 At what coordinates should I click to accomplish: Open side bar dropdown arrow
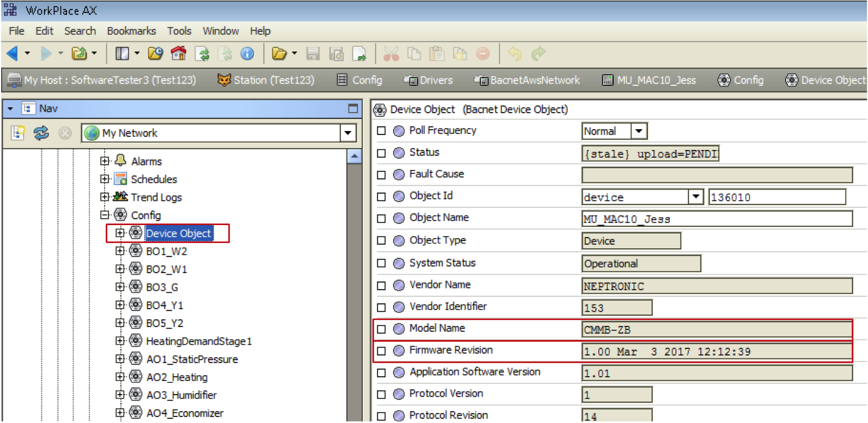(x=137, y=54)
